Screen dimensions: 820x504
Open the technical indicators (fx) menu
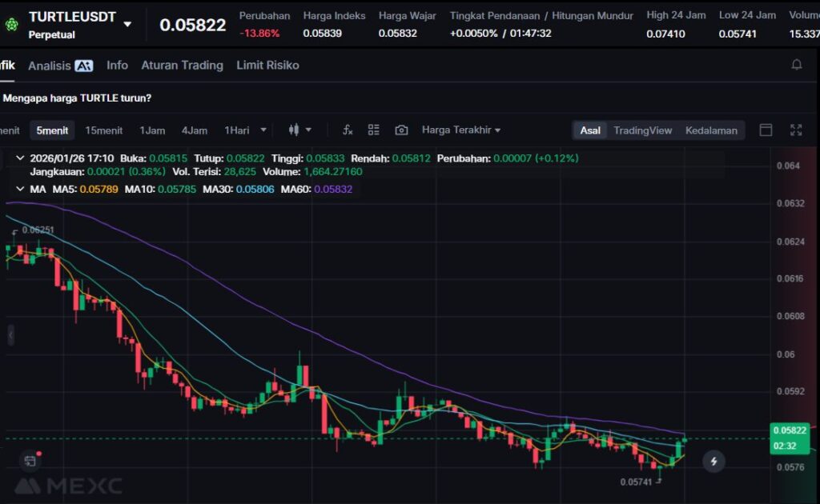pos(348,130)
